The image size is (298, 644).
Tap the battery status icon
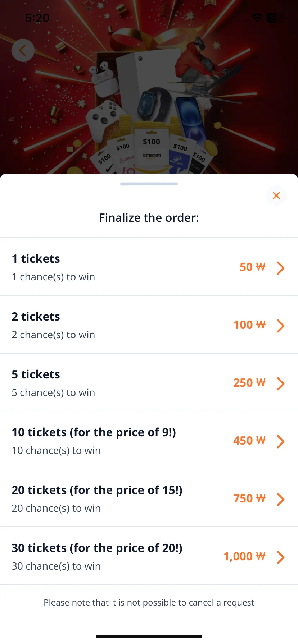point(275,18)
